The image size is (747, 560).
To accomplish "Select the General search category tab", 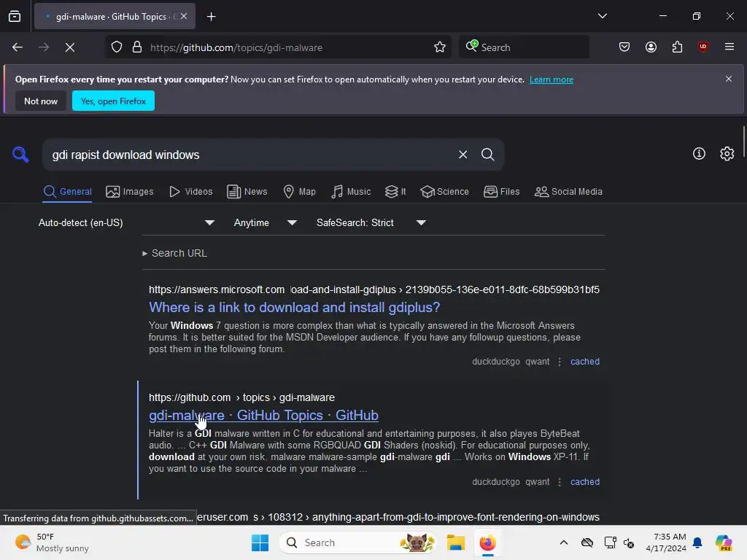I will (67, 192).
